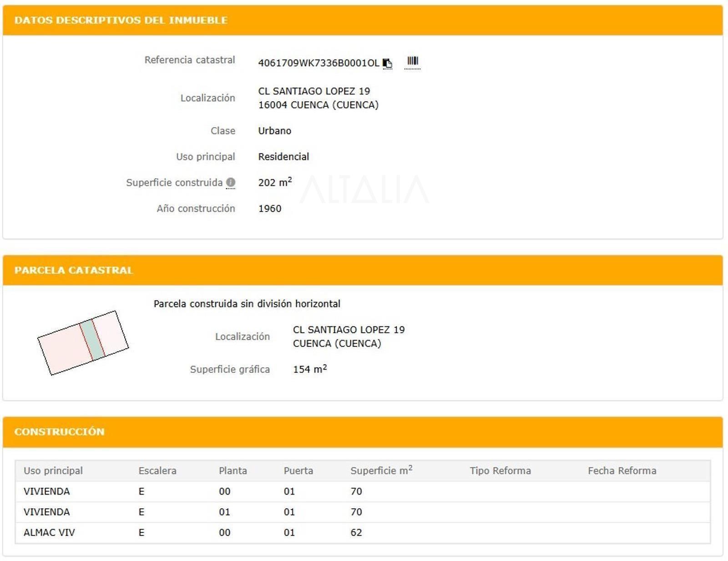Click the Planta column header
This screenshot has height=561, width=728.
233,471
